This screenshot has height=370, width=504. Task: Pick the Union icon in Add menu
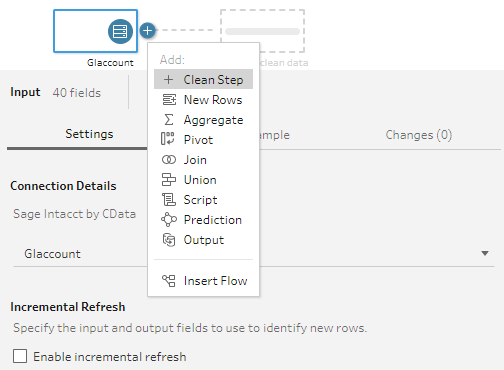coord(169,180)
